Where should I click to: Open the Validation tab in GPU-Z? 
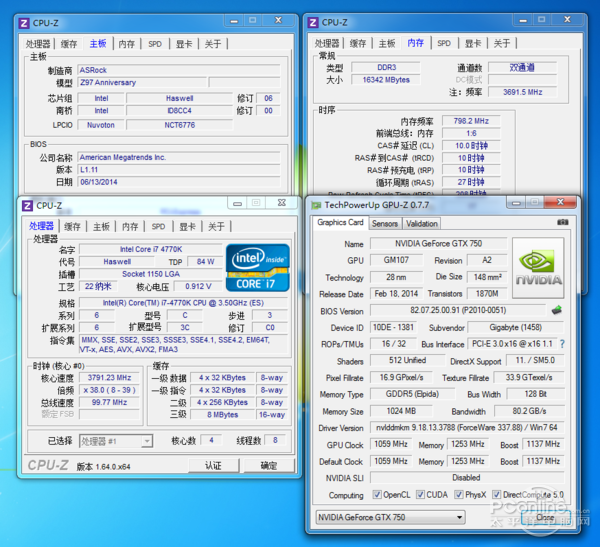pos(422,223)
